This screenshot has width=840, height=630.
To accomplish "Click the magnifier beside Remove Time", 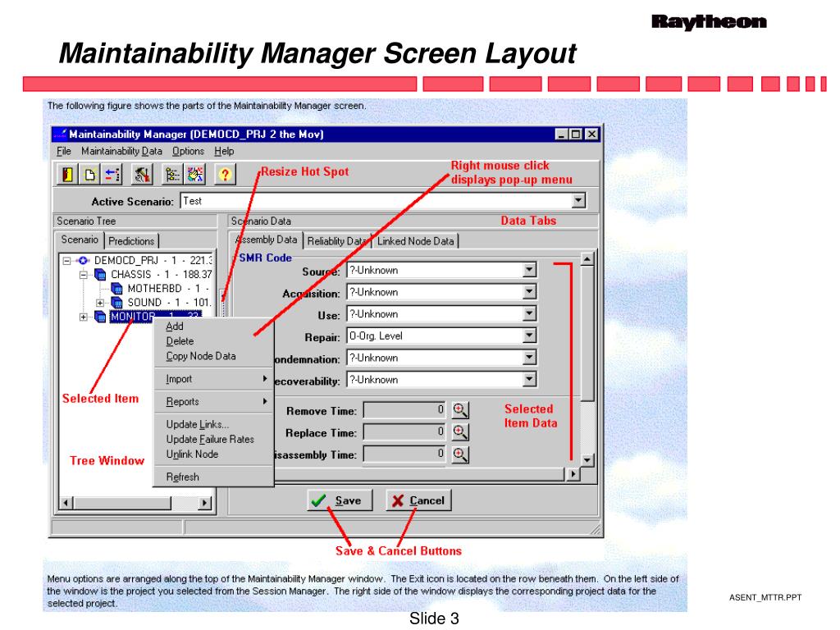I will 460,410.
